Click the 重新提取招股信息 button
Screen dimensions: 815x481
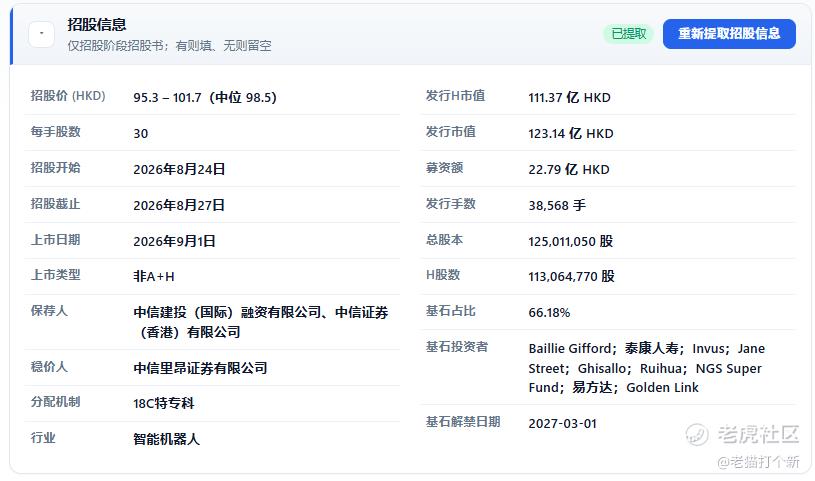tap(729, 34)
